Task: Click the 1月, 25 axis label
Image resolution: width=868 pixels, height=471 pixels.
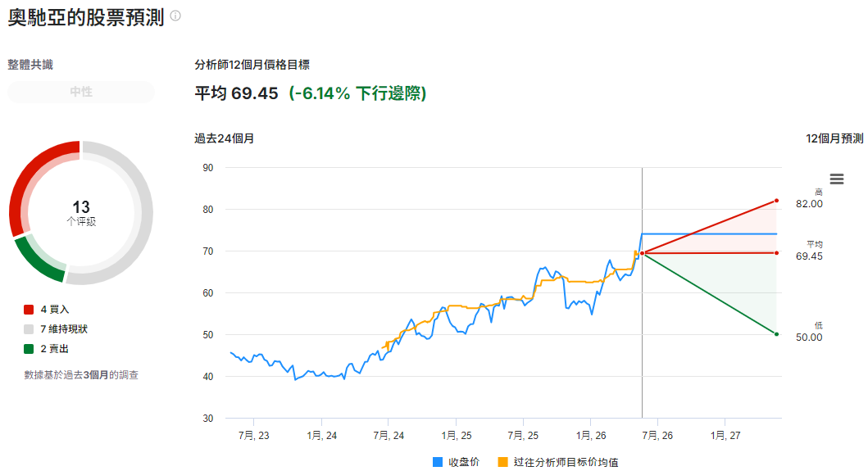Action: (457, 436)
